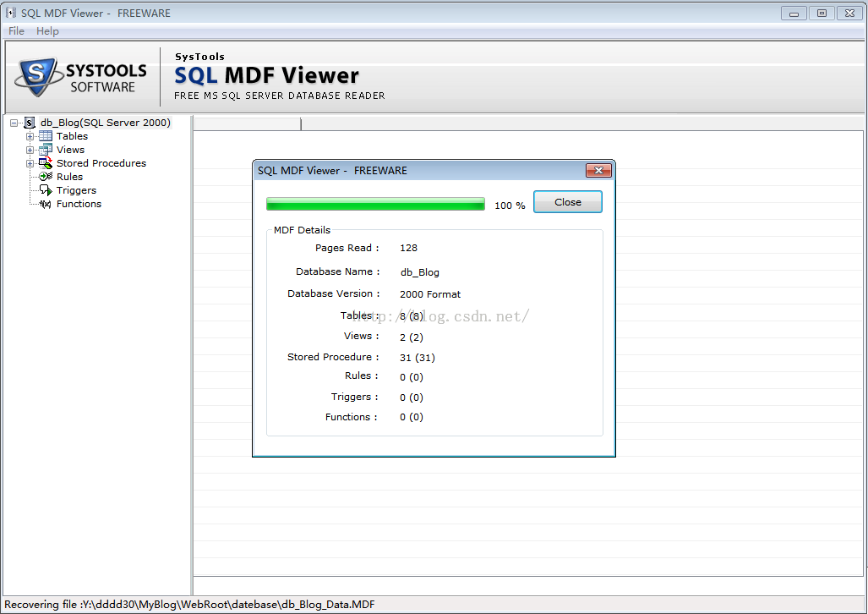
Task: Click the Functions count 0 (0)
Action: pos(412,417)
